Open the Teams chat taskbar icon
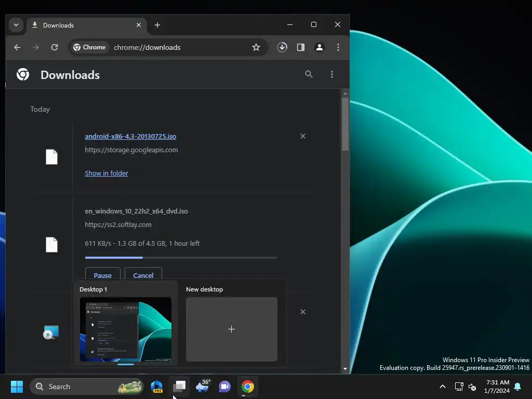 [224, 387]
